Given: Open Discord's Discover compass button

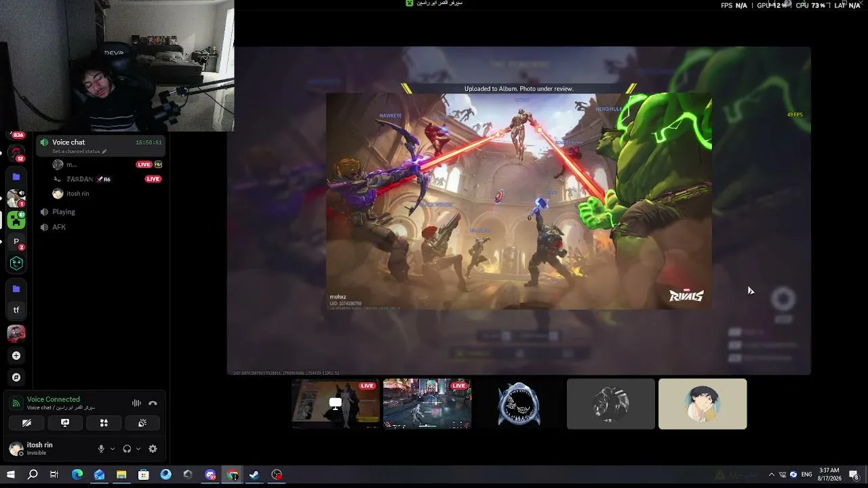Looking at the screenshot, I should 16,378.
